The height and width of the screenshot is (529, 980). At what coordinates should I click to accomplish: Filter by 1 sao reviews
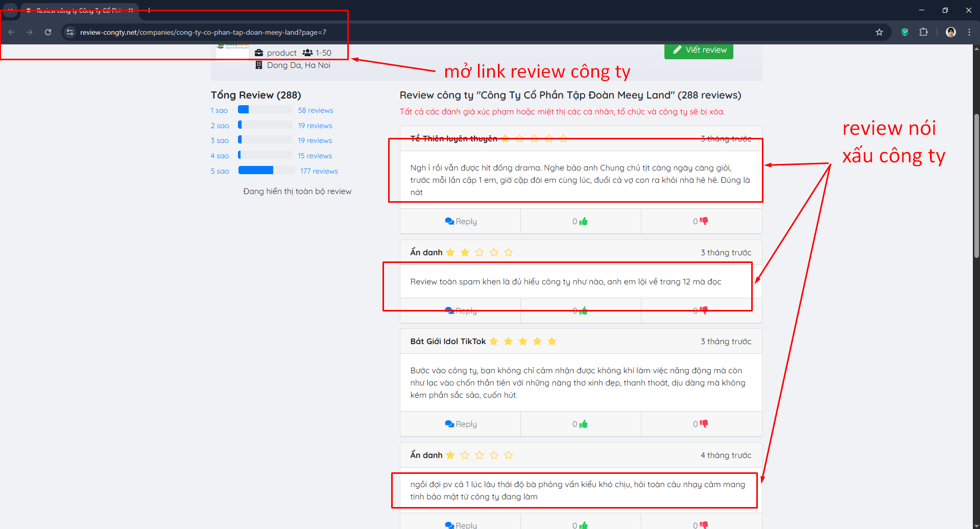tap(219, 110)
